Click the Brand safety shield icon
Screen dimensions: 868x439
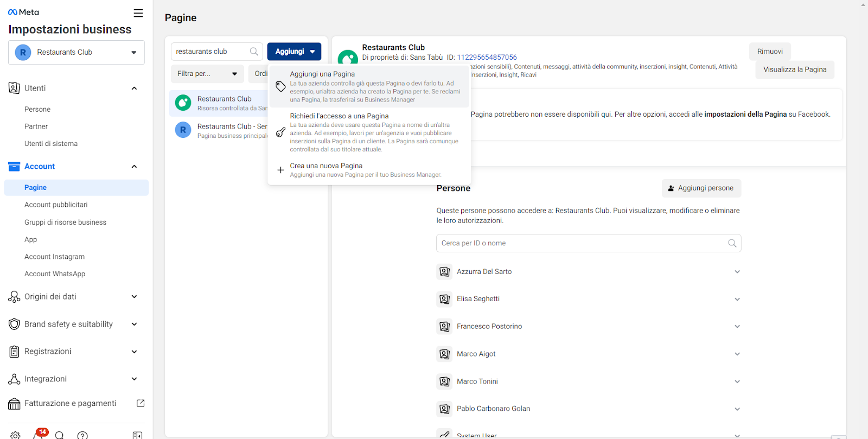14,324
